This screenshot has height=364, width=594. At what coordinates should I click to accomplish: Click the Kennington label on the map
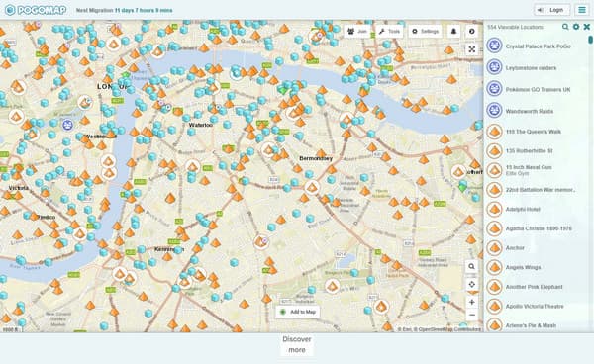pyautogui.click(x=169, y=249)
